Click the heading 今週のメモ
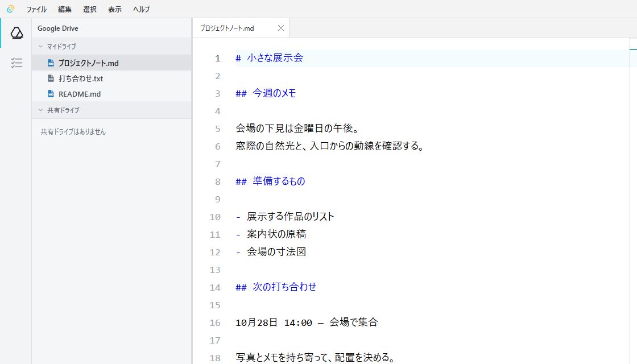Screen dimensions: 637x364 click(266, 93)
